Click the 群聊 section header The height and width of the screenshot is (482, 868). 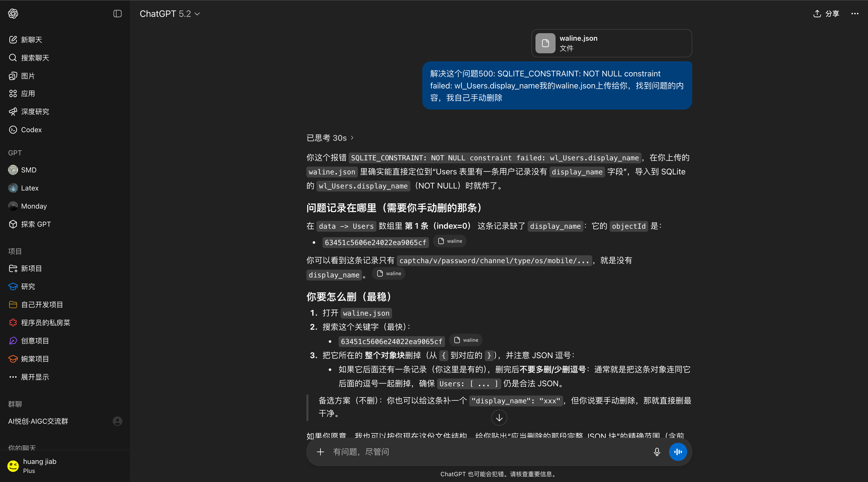tap(15, 404)
